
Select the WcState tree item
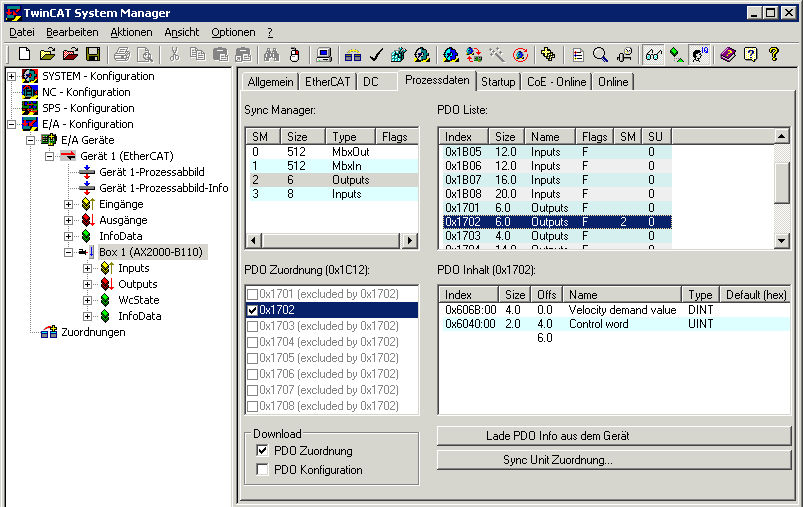point(139,300)
